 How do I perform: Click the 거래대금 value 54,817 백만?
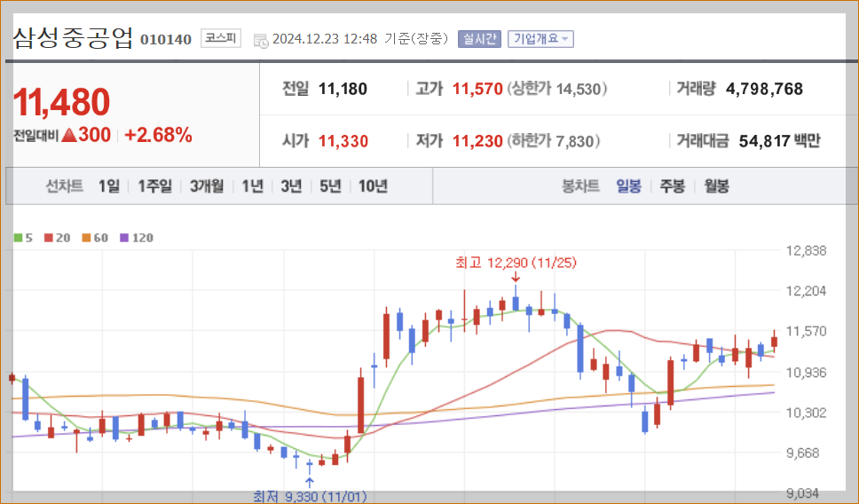click(779, 141)
